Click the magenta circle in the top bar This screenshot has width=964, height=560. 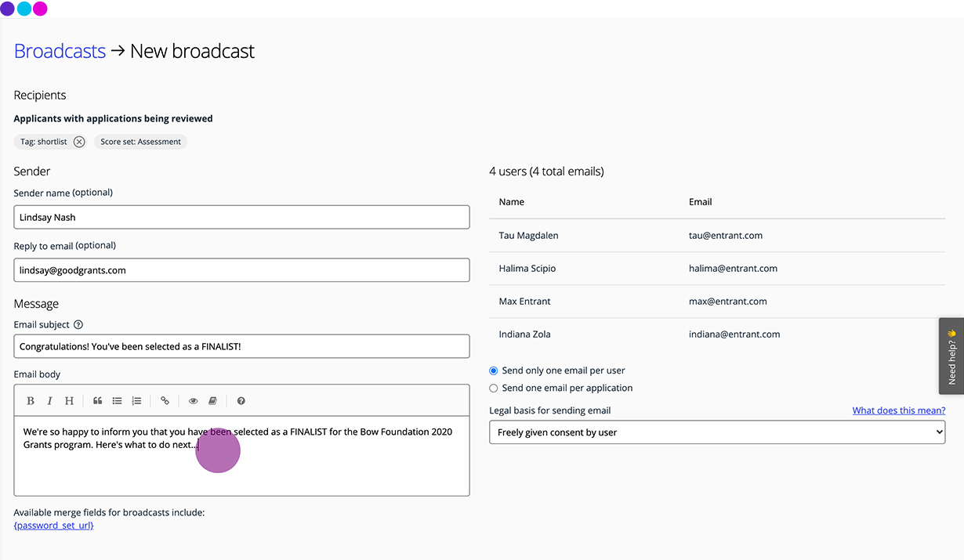tap(40, 9)
